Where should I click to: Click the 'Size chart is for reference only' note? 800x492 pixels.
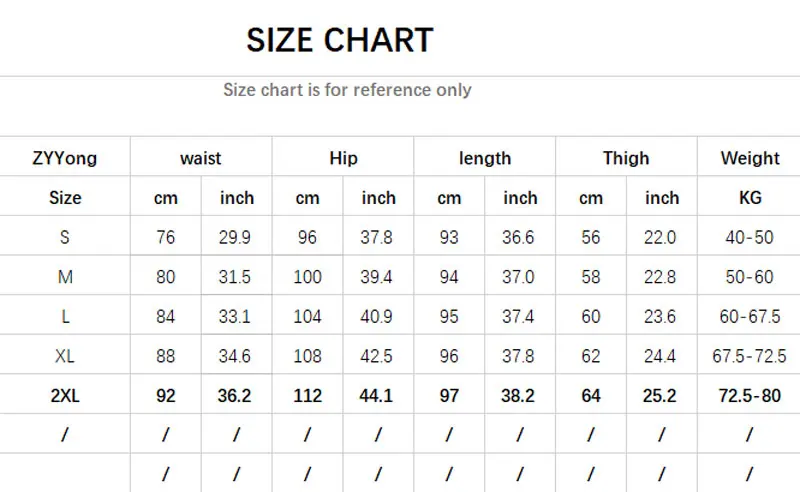[x=347, y=90]
